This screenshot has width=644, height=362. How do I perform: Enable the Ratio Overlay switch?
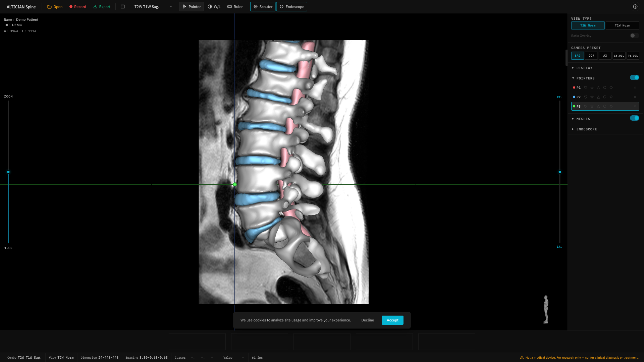click(x=634, y=36)
